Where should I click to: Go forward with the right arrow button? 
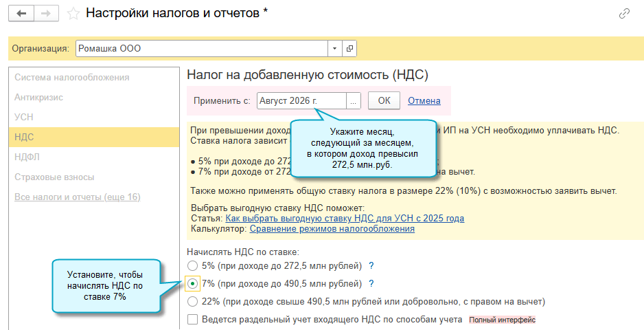[47, 14]
